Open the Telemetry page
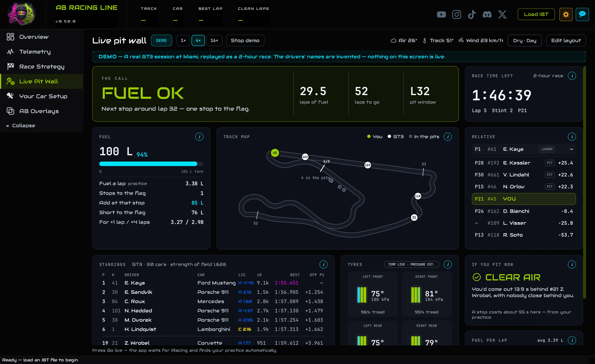 pyautogui.click(x=41, y=52)
